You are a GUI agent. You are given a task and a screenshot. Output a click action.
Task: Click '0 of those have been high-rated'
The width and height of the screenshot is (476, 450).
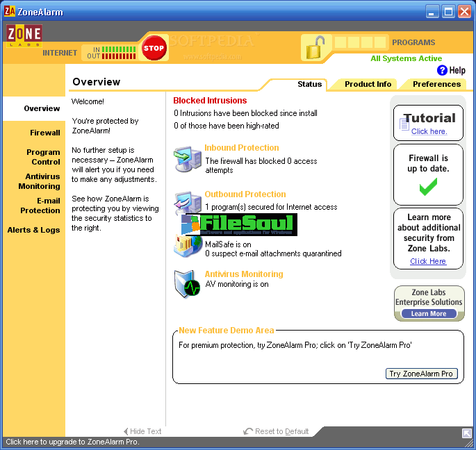point(227,126)
